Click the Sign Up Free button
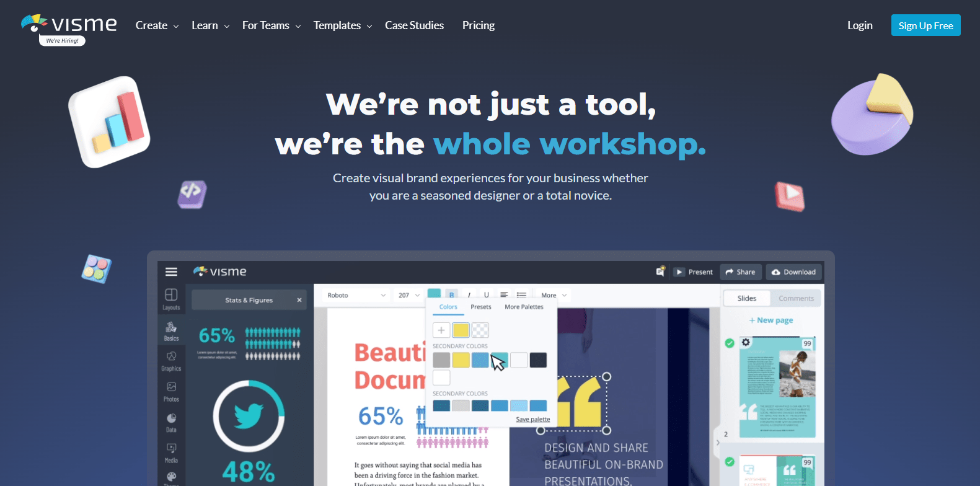 tap(925, 25)
